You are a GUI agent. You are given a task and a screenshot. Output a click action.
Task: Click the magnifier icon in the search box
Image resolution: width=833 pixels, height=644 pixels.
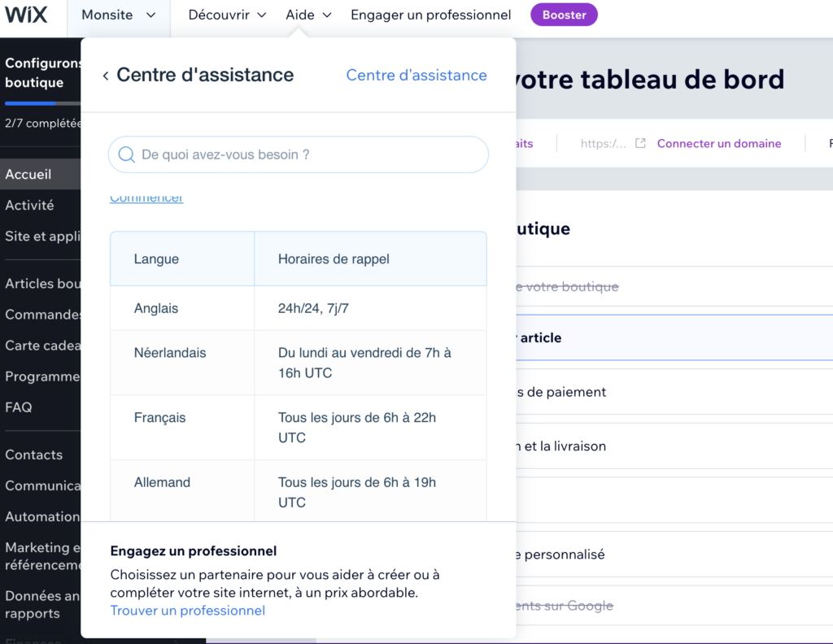(127, 154)
